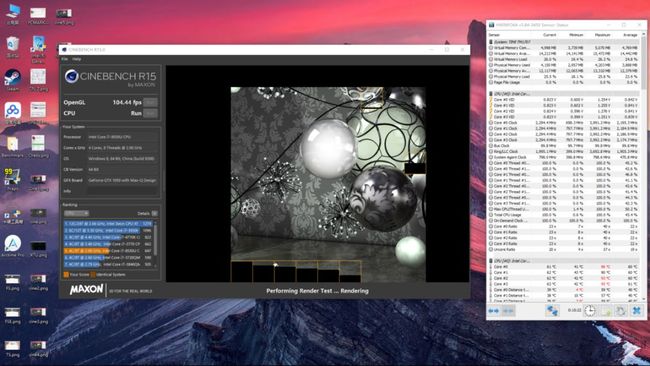Toggle the Your Score checkbox

click(x=66, y=274)
